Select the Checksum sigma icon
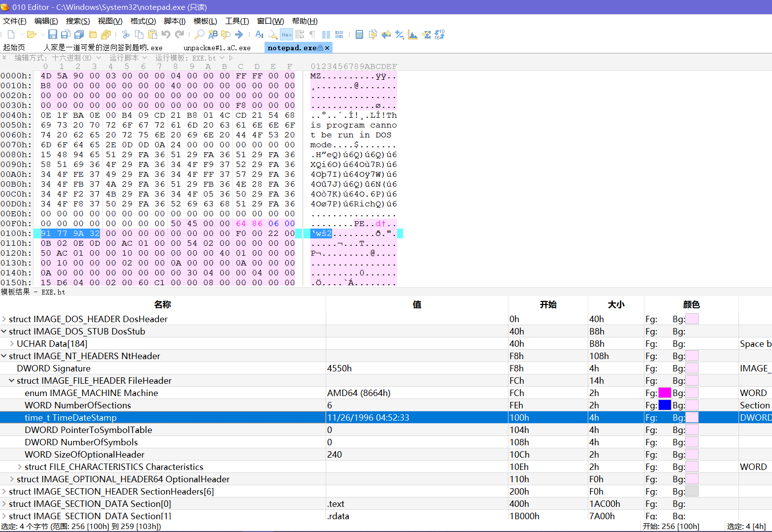 tap(427, 34)
